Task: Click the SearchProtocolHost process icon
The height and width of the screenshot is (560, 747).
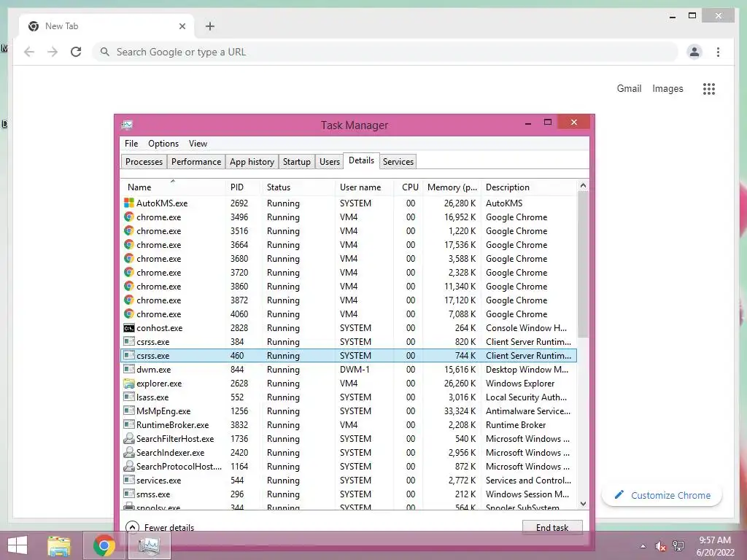Action: click(128, 466)
